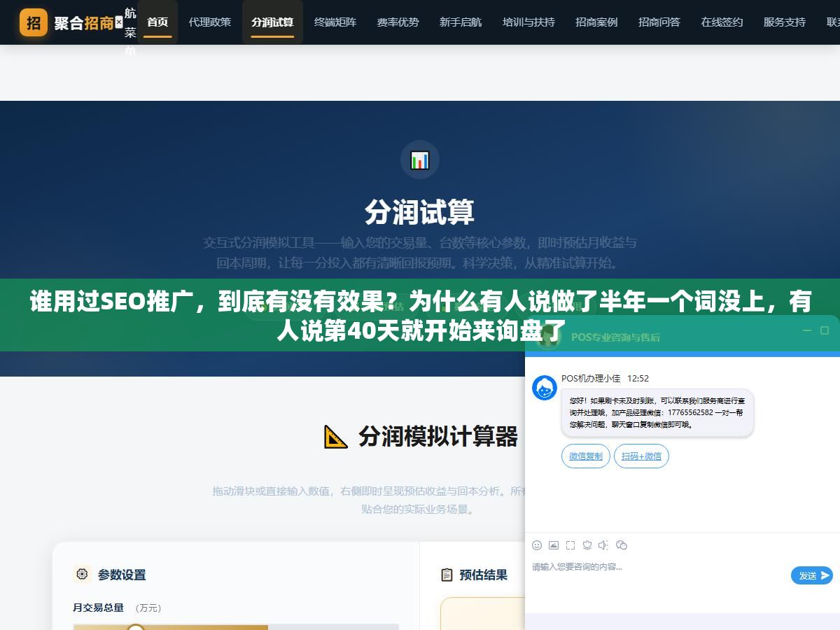Screen dimensions: 840x630
Task: Select 招商问答 nav item
Action: pos(659,22)
